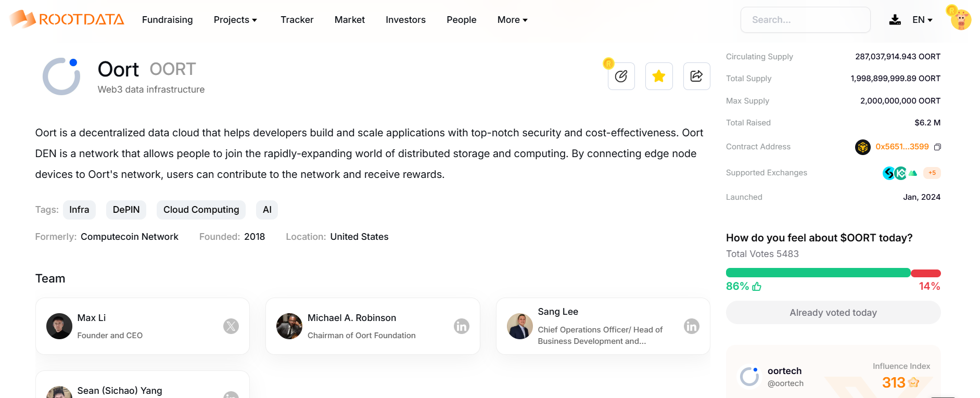Click the BNB chain icon
This screenshot has width=980, height=398.
coord(862,147)
